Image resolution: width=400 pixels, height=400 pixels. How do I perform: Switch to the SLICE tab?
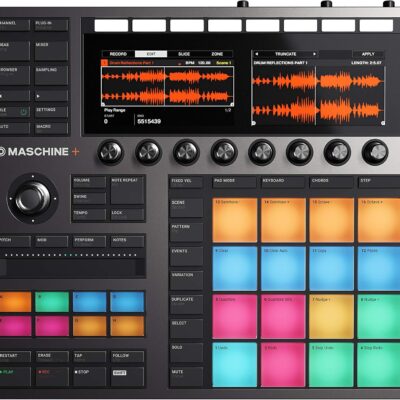(x=184, y=54)
